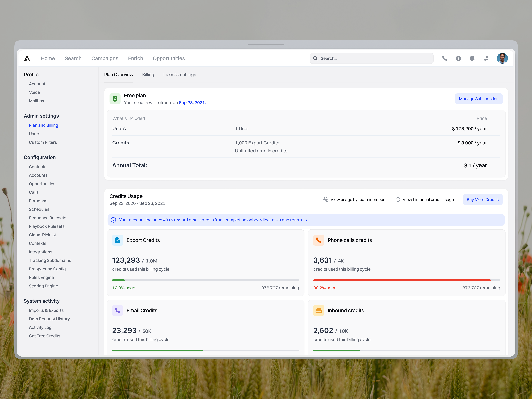This screenshot has height=399, width=532.
Task: Click the team member icon next to usage view
Action: click(x=326, y=199)
